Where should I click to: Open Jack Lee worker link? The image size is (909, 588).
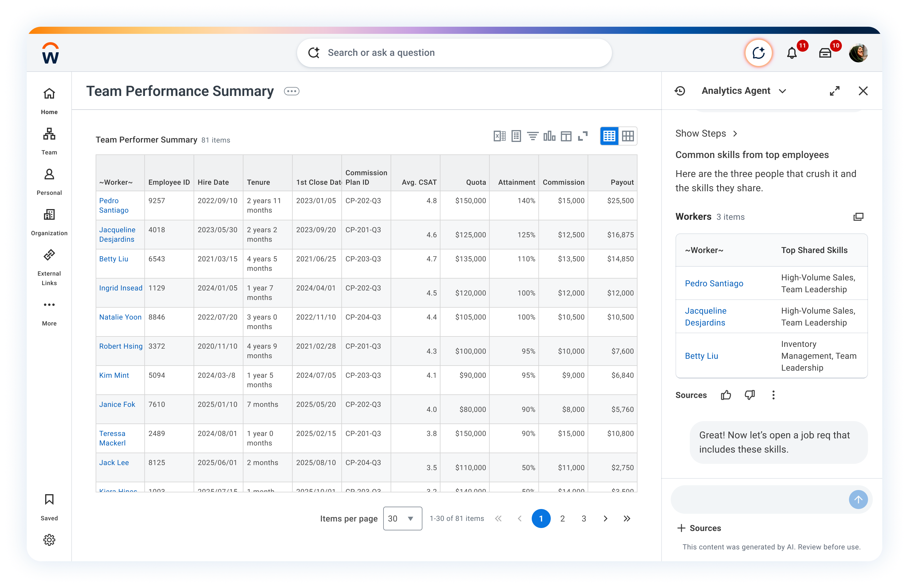114,462
